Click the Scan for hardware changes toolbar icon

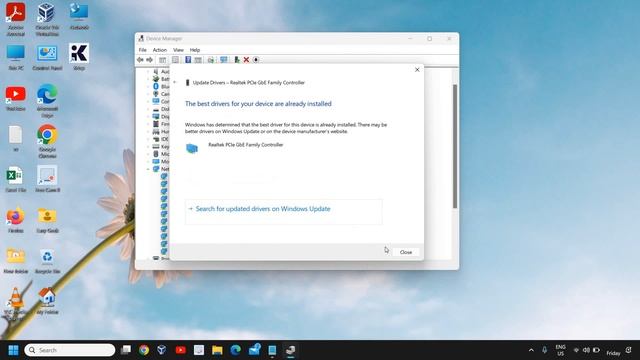(x=224, y=60)
